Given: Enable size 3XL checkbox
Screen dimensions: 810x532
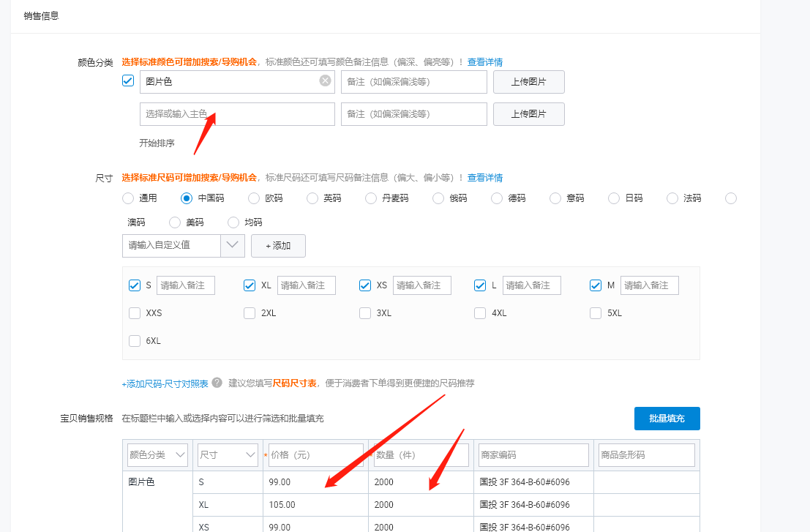Looking at the screenshot, I should tap(365, 313).
